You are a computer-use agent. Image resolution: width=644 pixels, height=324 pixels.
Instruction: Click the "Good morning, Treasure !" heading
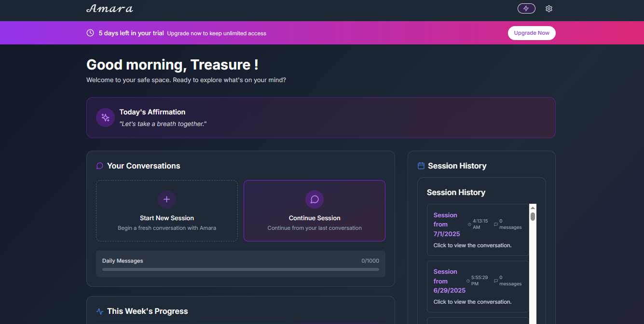click(172, 65)
